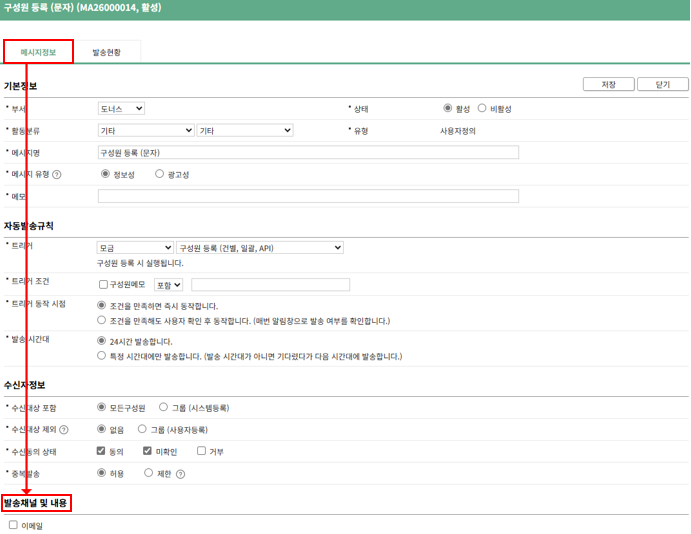The height and width of the screenshot is (534, 691).
Task: Select 특정 시간대에만 발송합니다 option
Action: tap(101, 355)
